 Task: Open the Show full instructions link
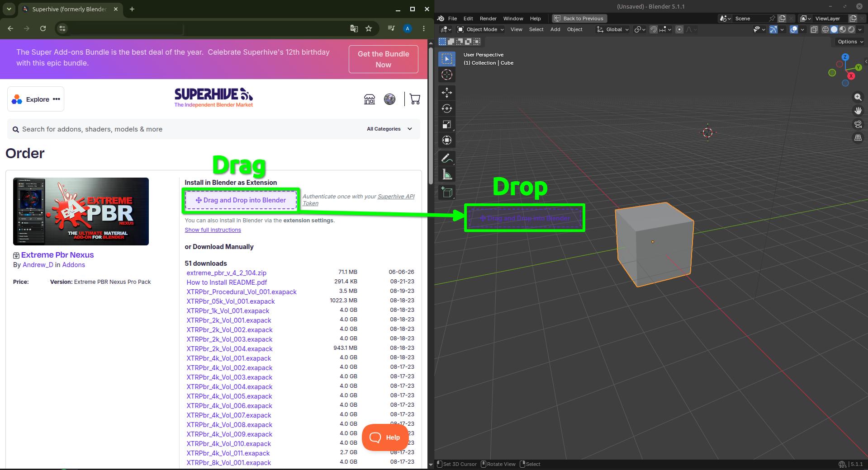(213, 230)
